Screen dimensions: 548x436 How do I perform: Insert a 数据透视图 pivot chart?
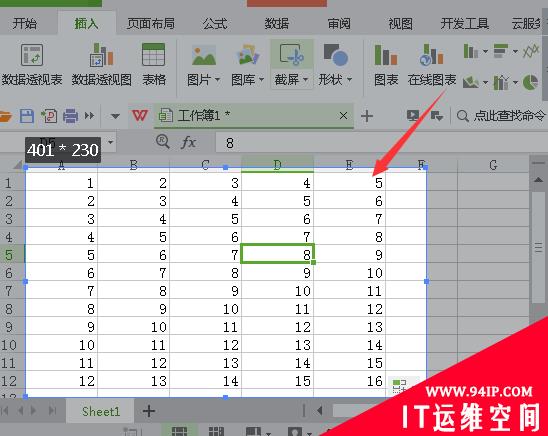pyautogui.click(x=101, y=55)
